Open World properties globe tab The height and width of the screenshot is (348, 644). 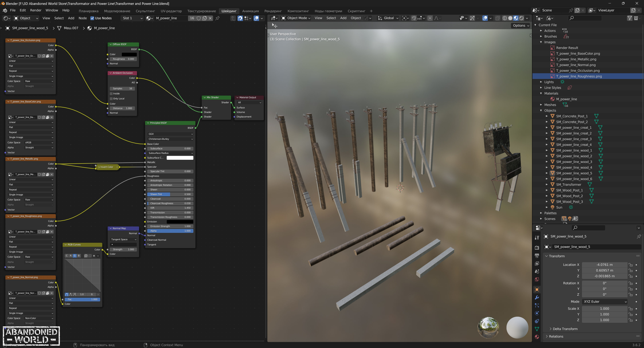tap(537, 279)
